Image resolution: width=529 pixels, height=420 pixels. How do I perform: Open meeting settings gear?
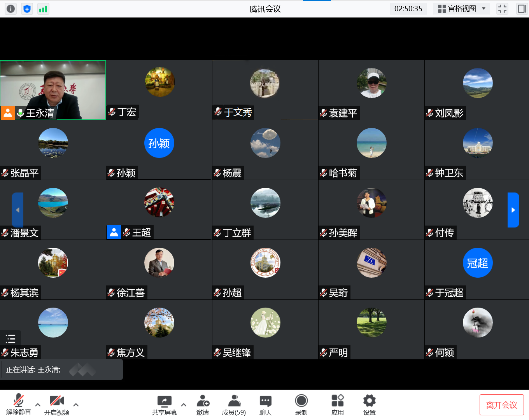coord(369,404)
